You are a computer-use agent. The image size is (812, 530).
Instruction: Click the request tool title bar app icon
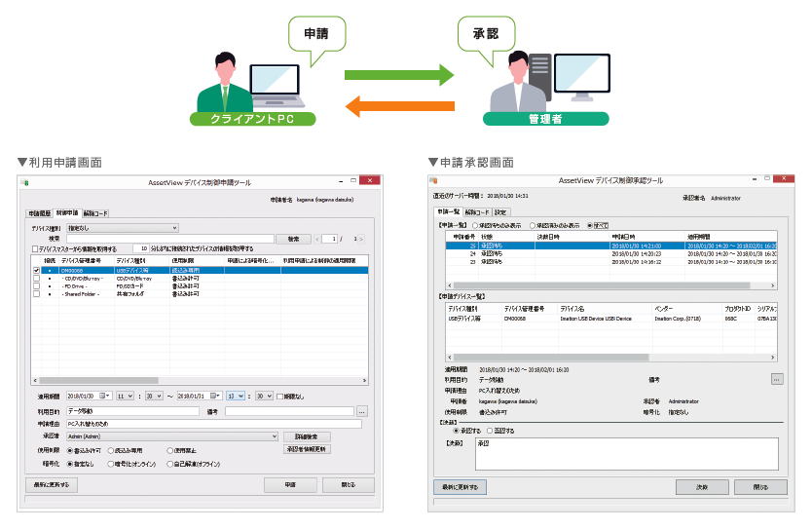pyautogui.click(x=24, y=182)
